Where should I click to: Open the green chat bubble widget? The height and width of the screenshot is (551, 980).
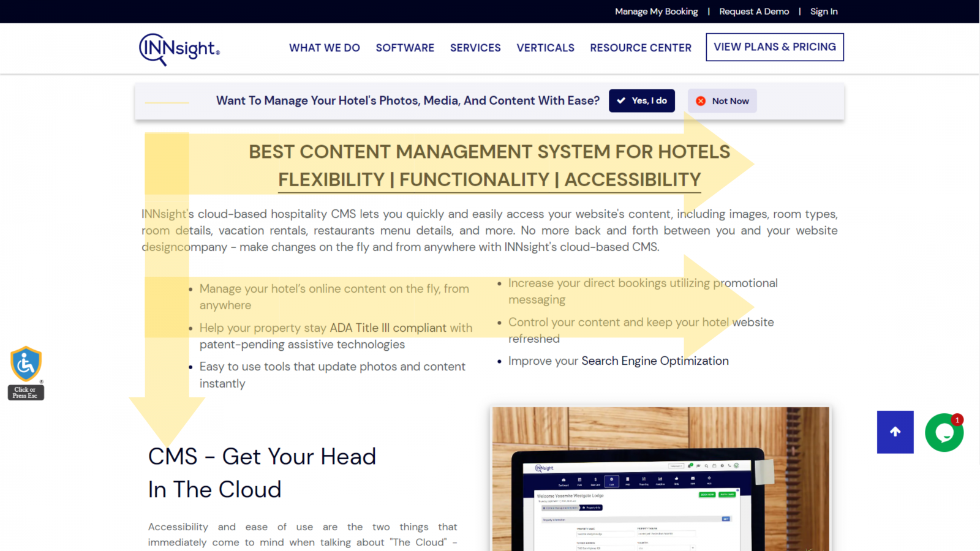pyautogui.click(x=944, y=433)
